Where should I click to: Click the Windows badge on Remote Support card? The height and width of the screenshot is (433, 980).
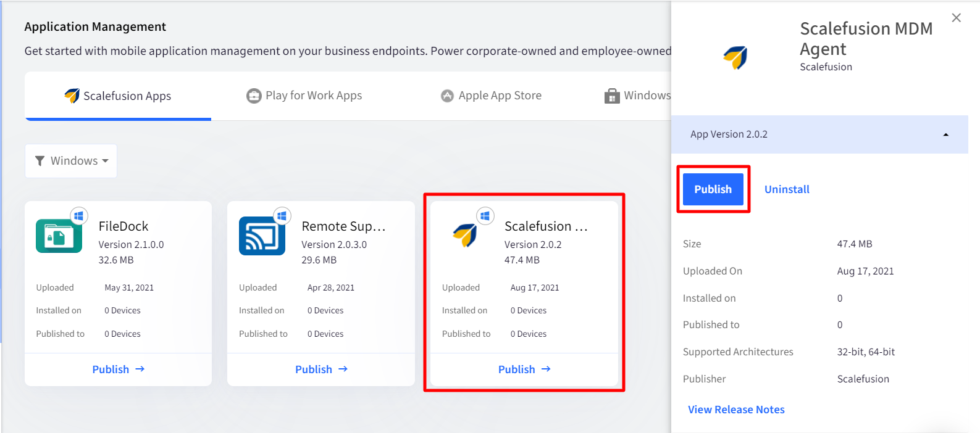[x=282, y=216]
